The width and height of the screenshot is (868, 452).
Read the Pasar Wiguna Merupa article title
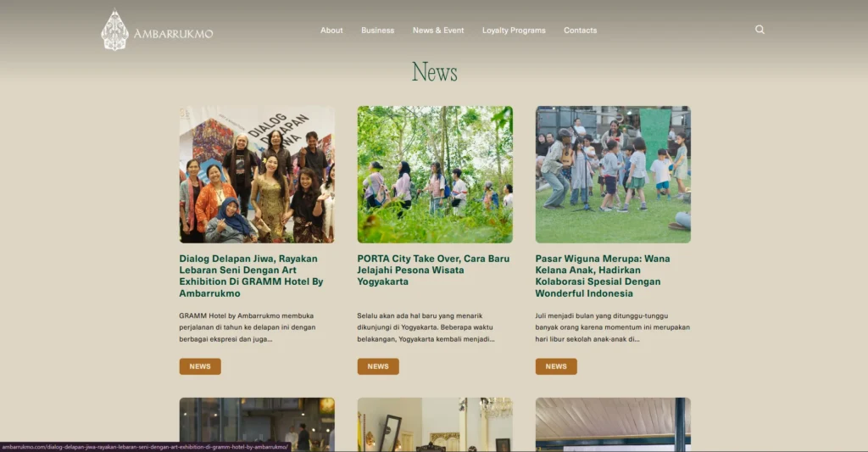coord(603,276)
